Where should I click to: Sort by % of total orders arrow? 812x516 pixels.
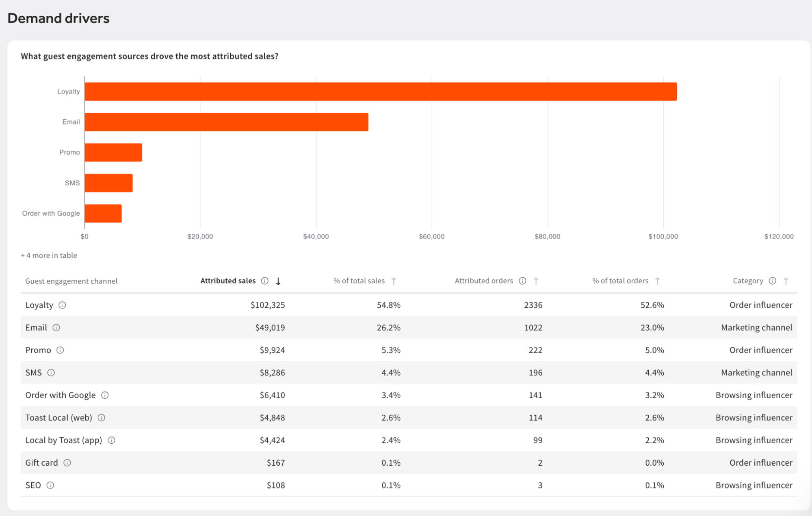658,281
